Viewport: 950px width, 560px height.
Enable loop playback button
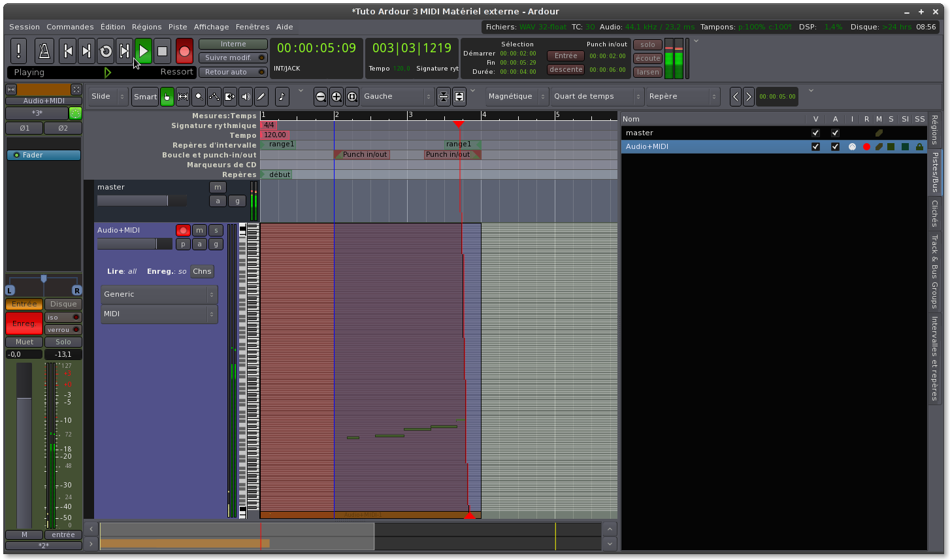[x=106, y=51]
